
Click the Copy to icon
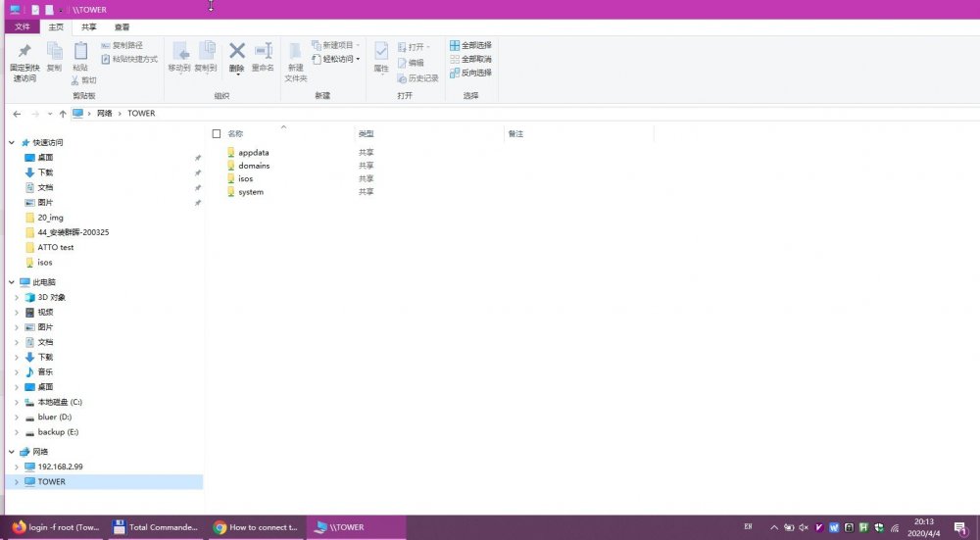pos(206,51)
